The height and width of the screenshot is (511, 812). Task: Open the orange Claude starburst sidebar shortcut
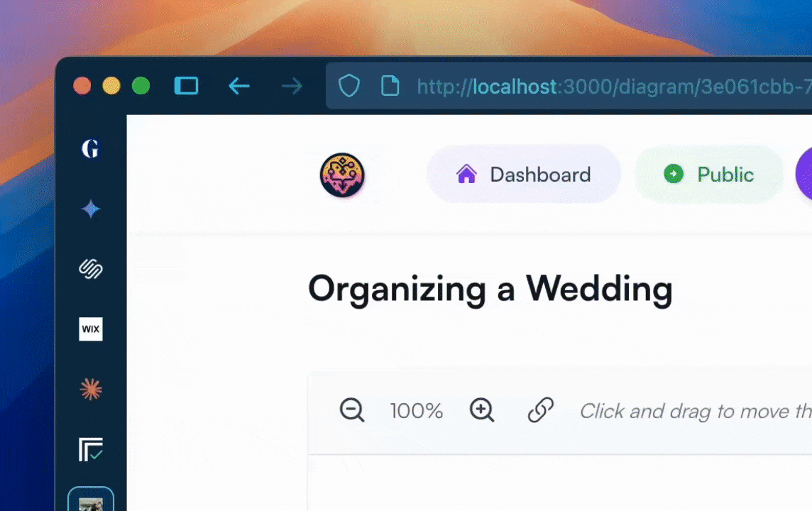pos(91,389)
